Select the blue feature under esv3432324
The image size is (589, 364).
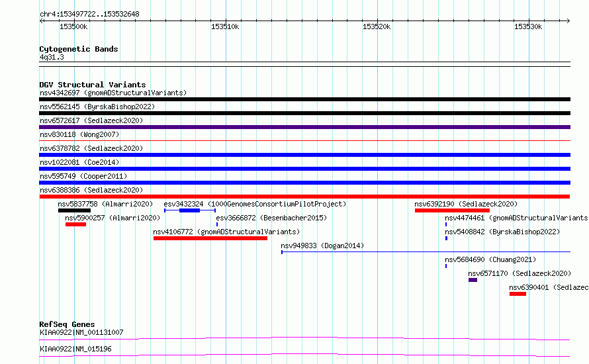tap(190, 210)
